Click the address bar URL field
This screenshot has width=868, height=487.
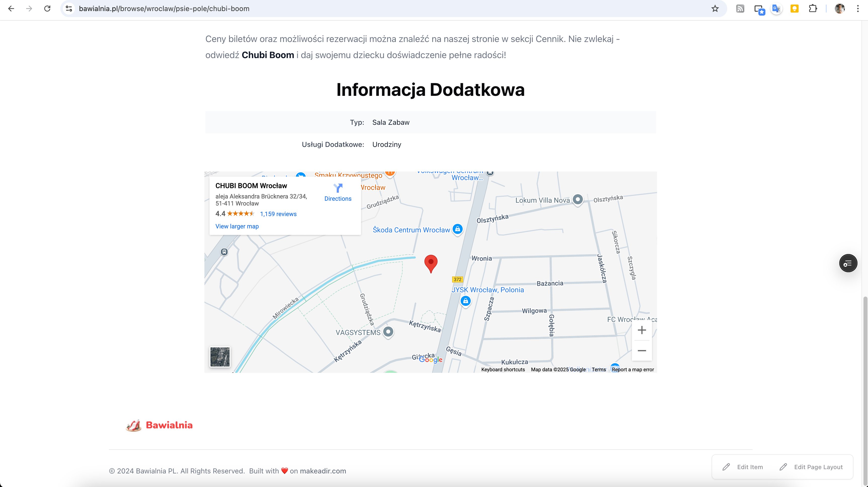[x=371, y=9]
